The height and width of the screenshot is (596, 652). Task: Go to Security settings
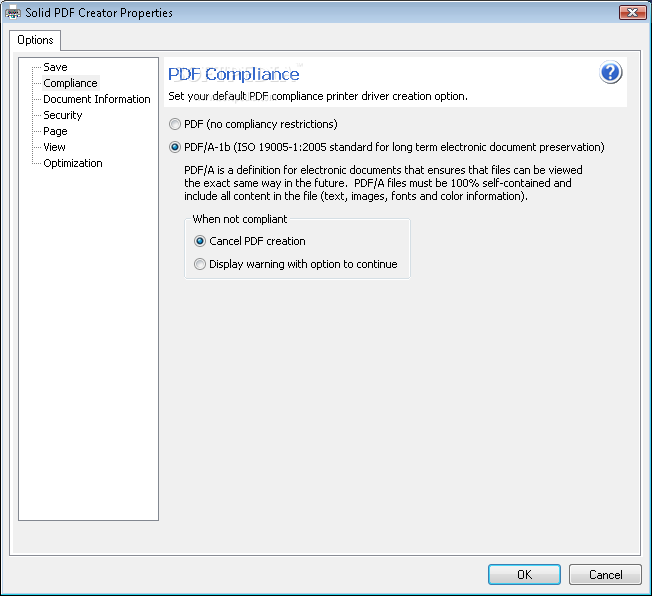tap(63, 115)
